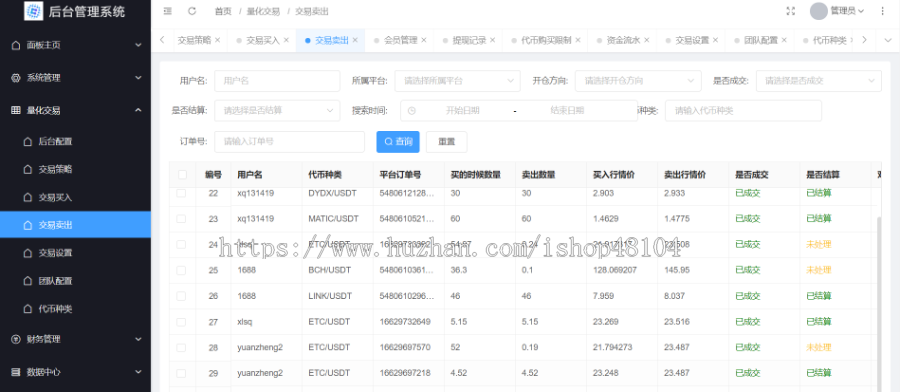The image size is (900, 392).
Task: Select the checkbox for row 27
Action: point(181,322)
